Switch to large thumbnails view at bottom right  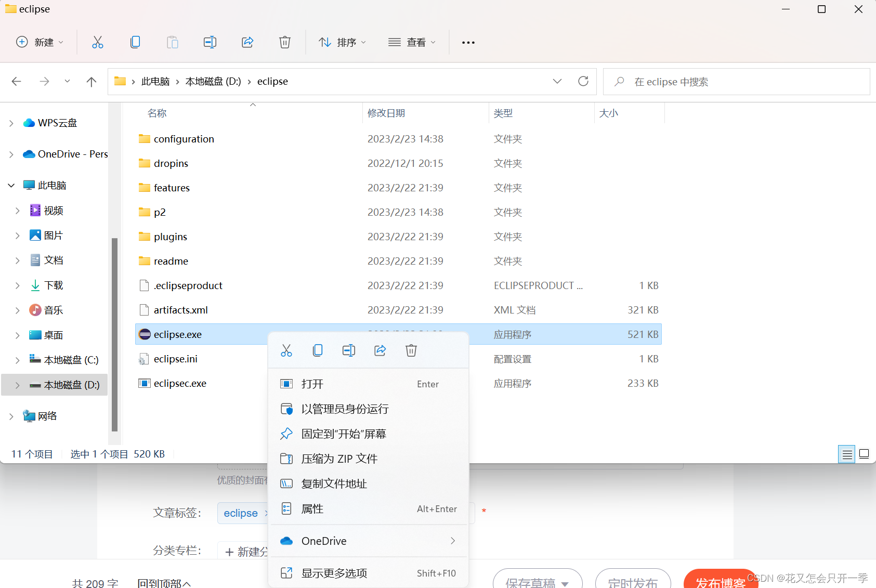point(865,453)
